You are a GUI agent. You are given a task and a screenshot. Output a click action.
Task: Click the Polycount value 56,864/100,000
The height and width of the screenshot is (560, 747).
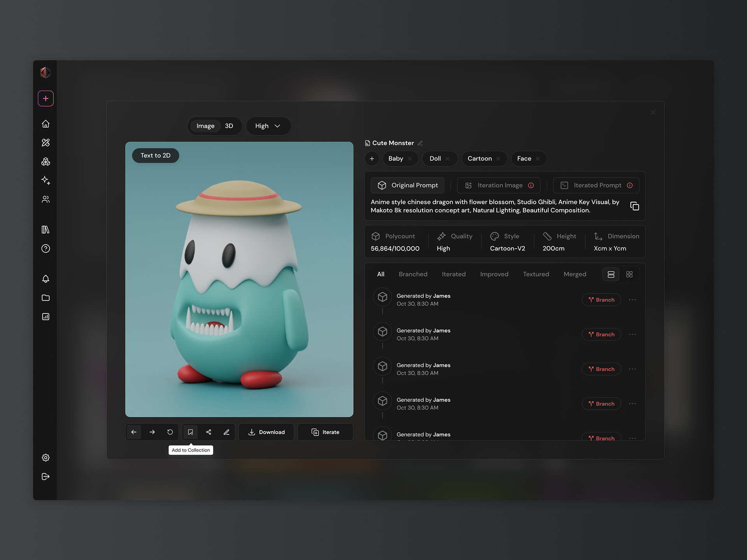click(395, 248)
